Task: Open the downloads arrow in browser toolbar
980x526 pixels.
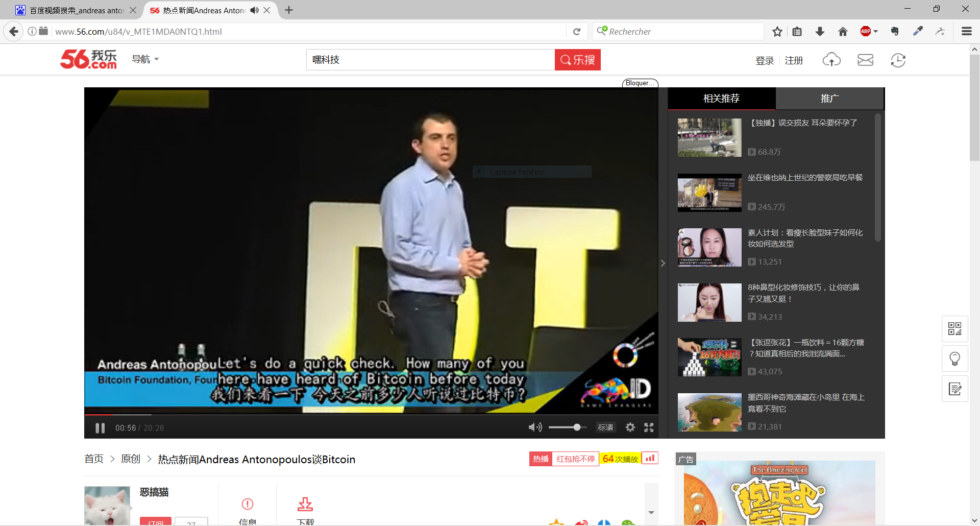Action: coord(820,32)
